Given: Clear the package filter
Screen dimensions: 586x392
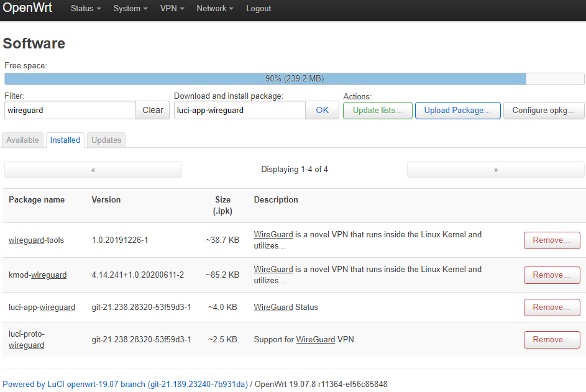Looking at the screenshot, I should 152,110.
